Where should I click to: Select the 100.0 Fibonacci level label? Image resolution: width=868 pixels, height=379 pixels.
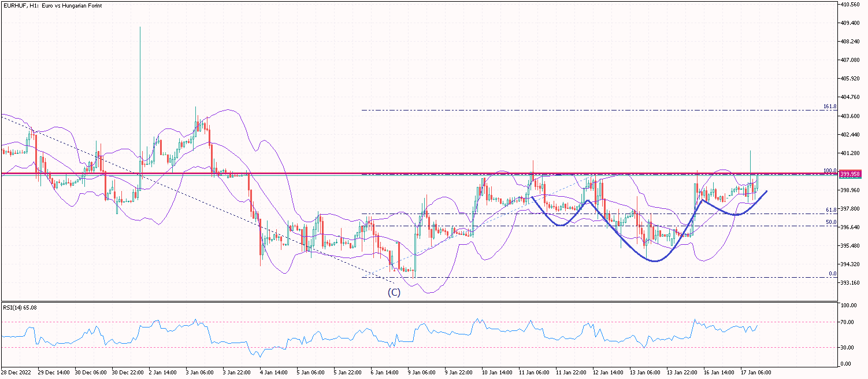point(830,171)
